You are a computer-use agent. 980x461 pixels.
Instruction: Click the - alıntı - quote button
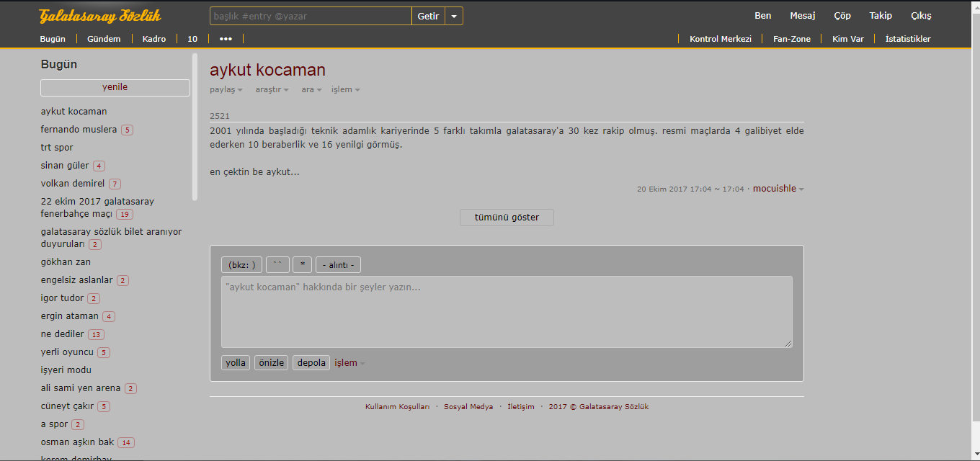point(338,265)
